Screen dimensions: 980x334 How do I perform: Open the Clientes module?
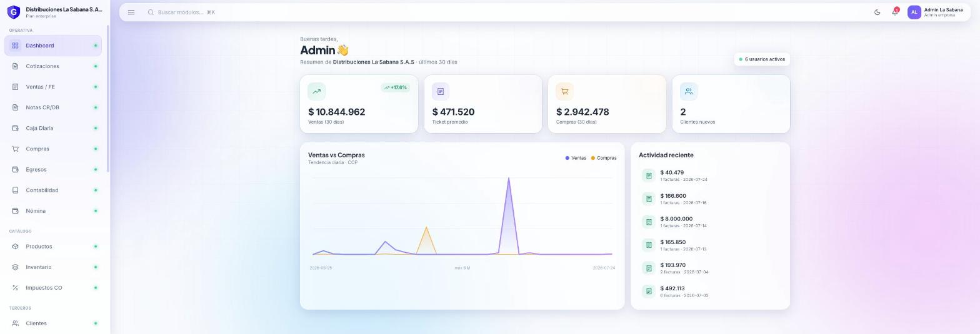pos(53,323)
